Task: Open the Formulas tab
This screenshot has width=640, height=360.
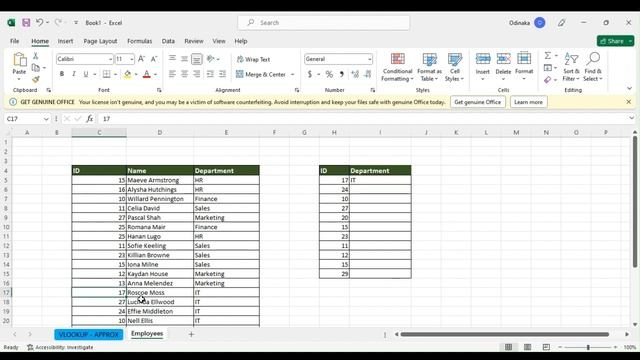Action: 140,41
